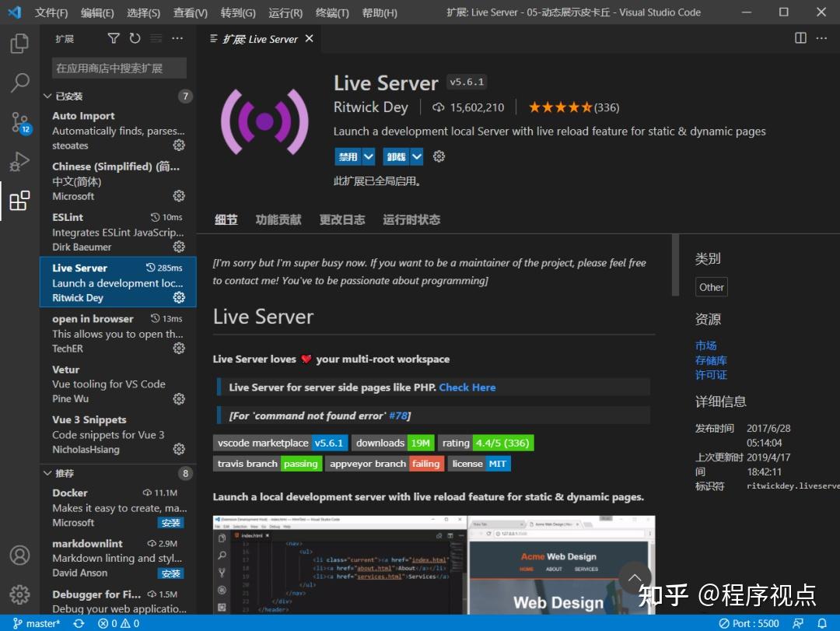
Task: Switch to the 更改日志 tab
Action: [x=342, y=219]
